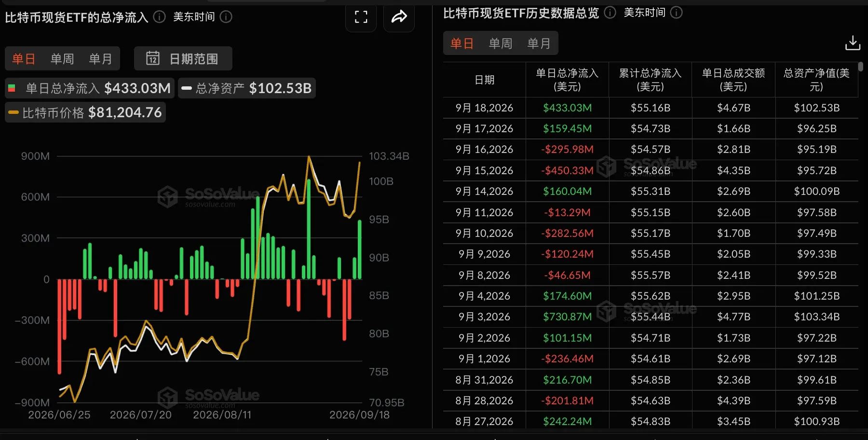This screenshot has height=440, width=868.
Task: Select 单周 tab in history table
Action: [501, 43]
